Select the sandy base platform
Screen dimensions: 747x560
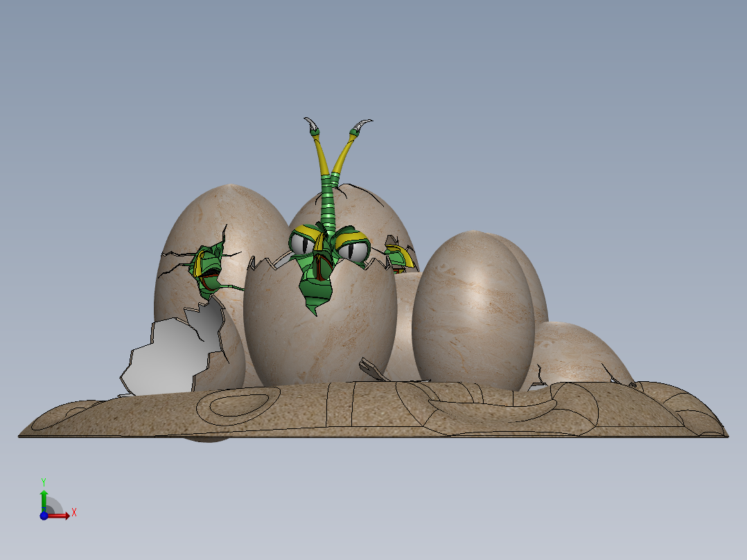pyautogui.click(x=373, y=410)
